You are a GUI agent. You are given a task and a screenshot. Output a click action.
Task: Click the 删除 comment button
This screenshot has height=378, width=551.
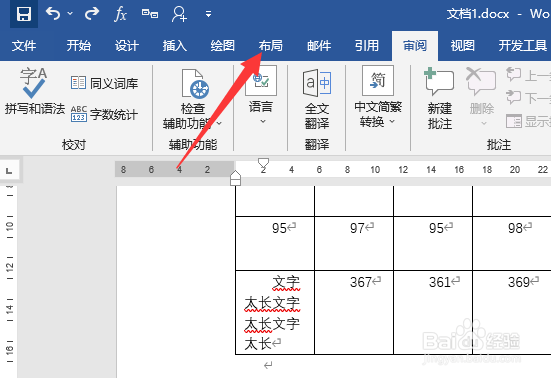pyautogui.click(x=481, y=97)
